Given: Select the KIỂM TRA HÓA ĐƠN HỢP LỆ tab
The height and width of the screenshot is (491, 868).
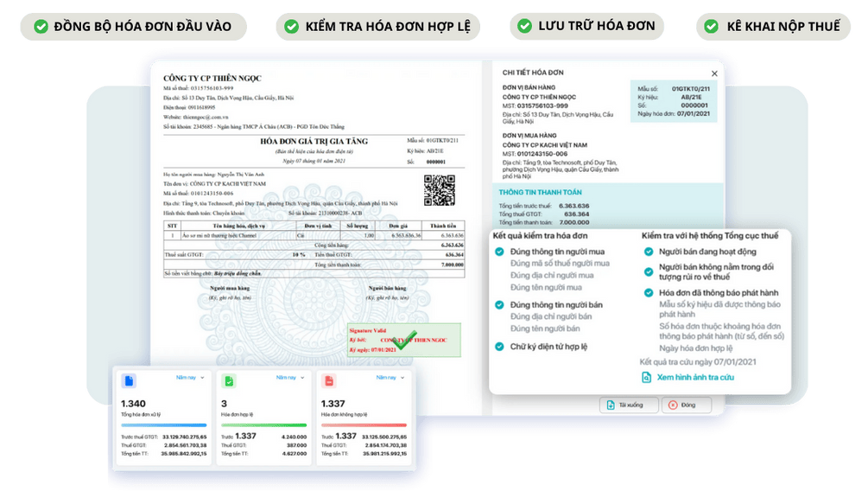Looking at the screenshot, I should [x=377, y=27].
